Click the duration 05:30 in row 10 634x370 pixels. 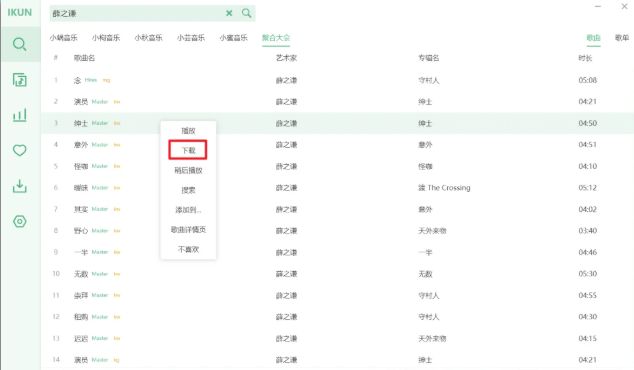point(588,274)
